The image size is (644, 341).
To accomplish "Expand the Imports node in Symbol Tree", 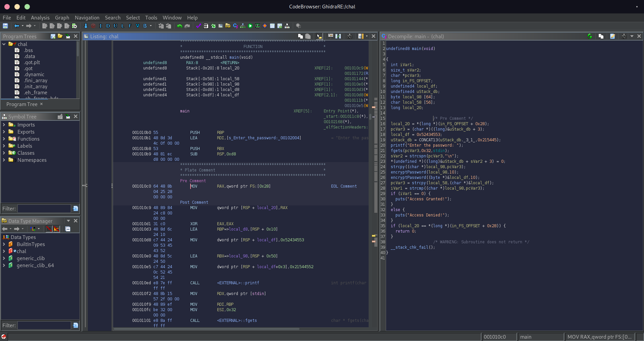I will point(4,125).
